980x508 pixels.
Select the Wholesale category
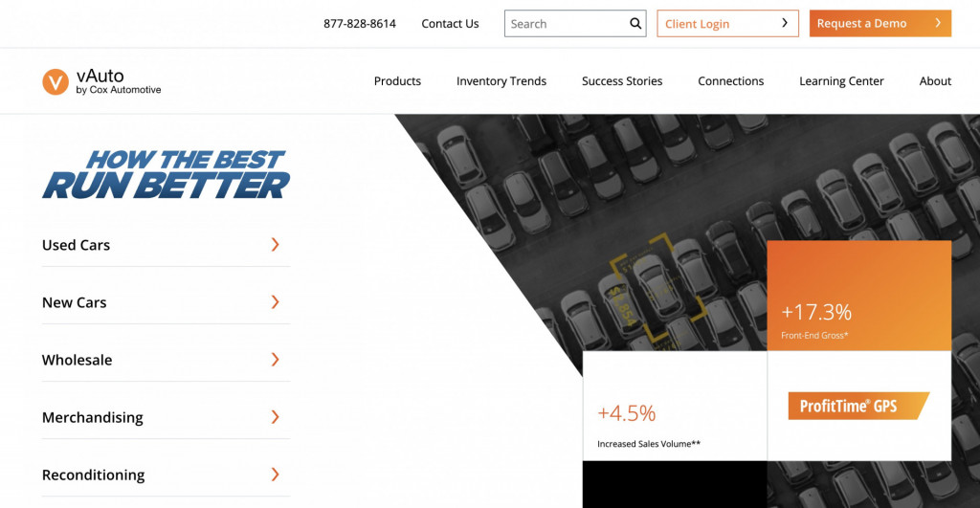[166, 360]
